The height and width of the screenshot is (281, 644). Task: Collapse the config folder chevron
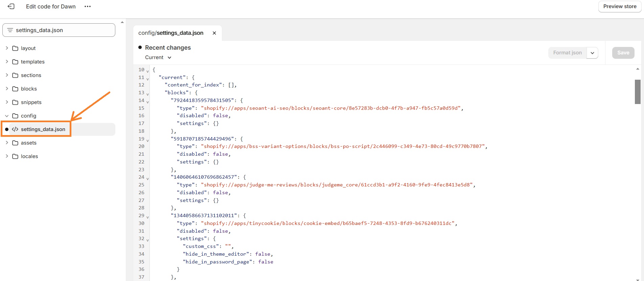[7, 116]
